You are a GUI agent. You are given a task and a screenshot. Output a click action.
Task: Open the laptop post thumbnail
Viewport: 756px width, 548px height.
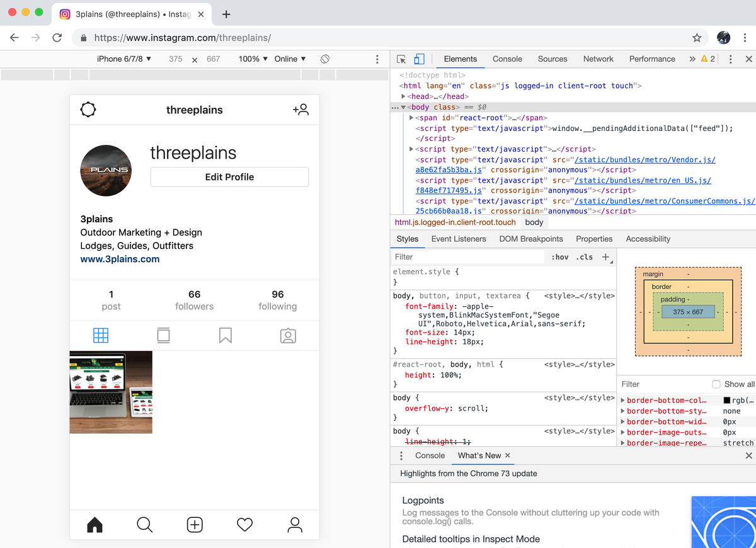click(111, 392)
